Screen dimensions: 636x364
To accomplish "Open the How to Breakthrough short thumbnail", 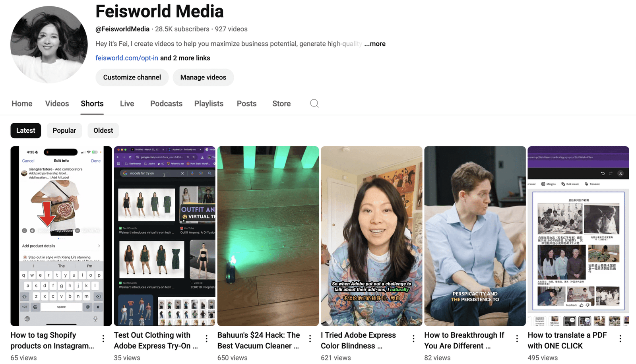I will click(475, 236).
